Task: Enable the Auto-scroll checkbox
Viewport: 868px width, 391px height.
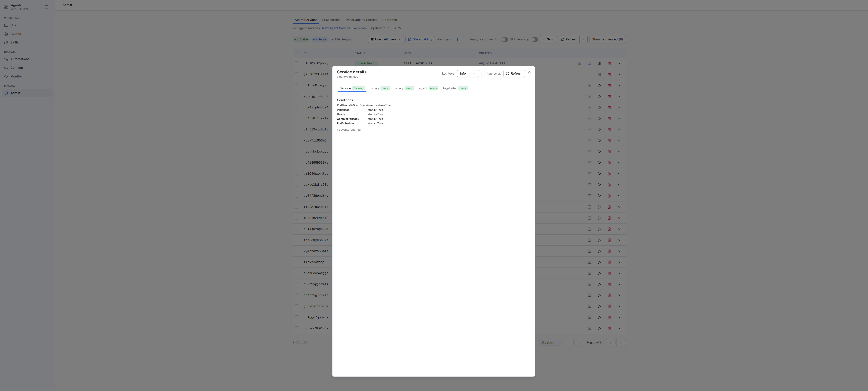Action: 483,74
